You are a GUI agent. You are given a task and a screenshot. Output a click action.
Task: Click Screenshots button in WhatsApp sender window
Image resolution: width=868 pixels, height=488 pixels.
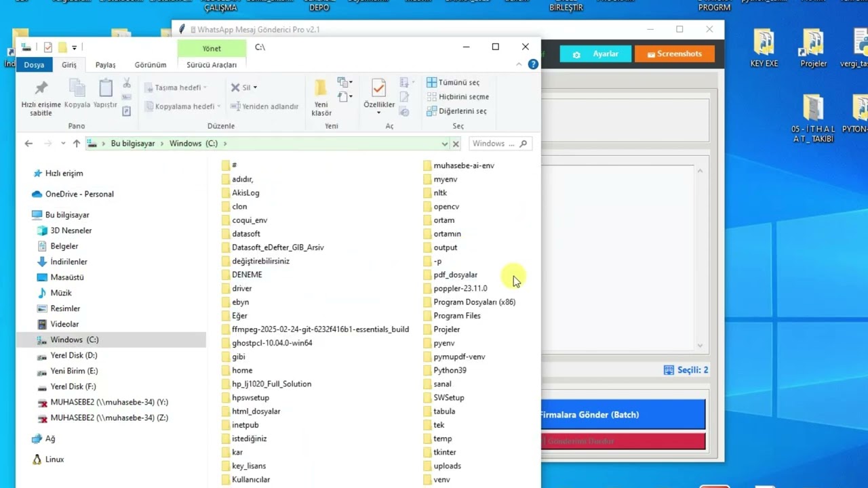(674, 54)
